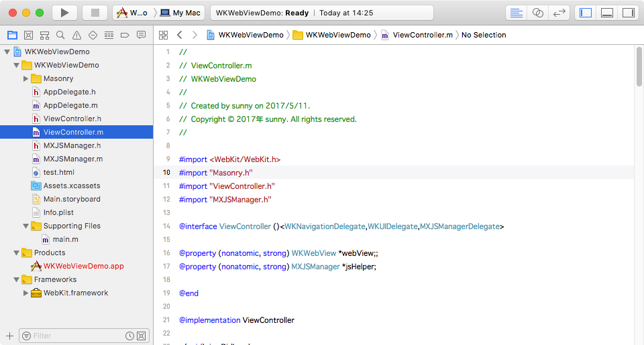Click line number 14 in gutter

[166, 226]
